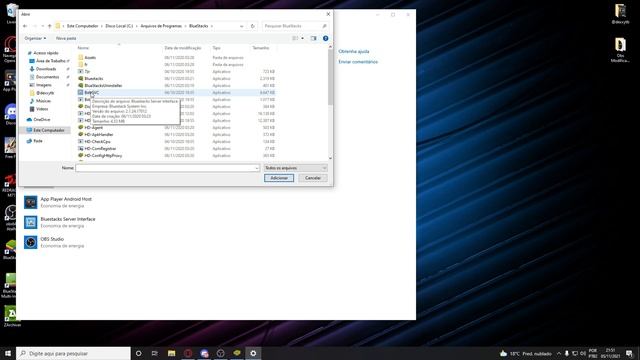The image size is (640, 360).
Task: Click 'Arquivos de Programas' breadcrumb
Action: (x=161, y=26)
